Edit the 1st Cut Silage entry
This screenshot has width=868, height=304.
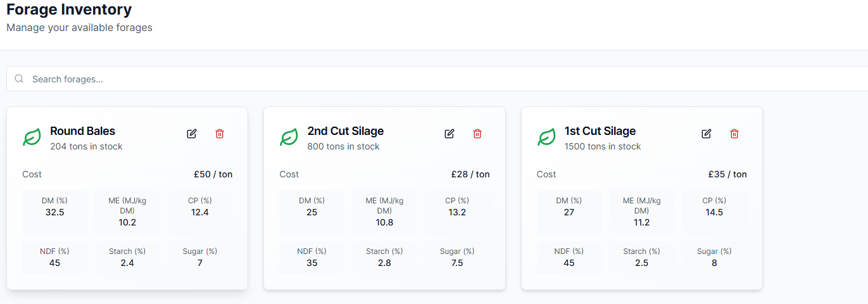(x=707, y=134)
